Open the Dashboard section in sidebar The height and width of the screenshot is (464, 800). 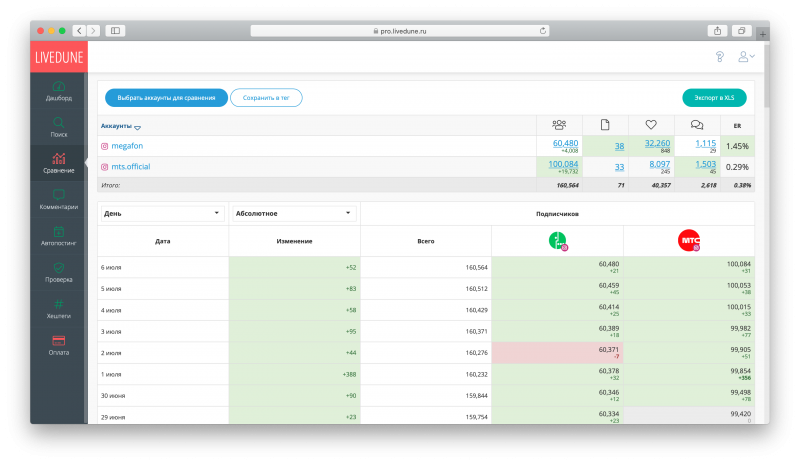click(58, 90)
